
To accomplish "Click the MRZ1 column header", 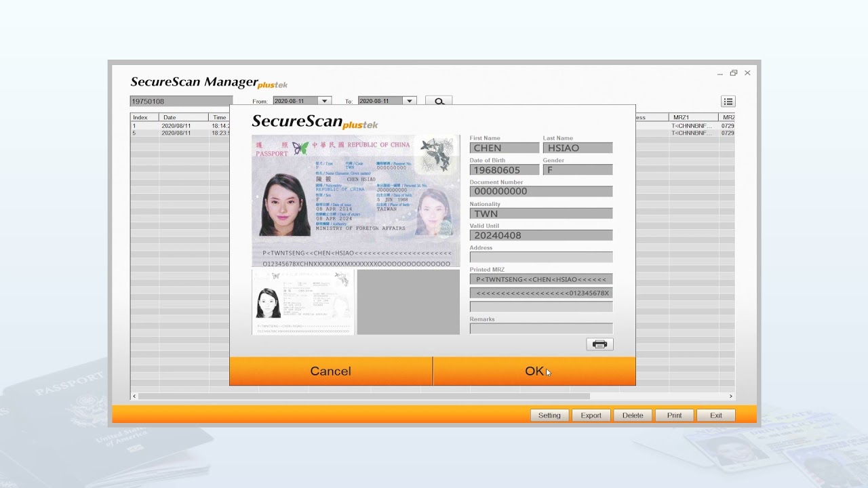I will pos(694,117).
